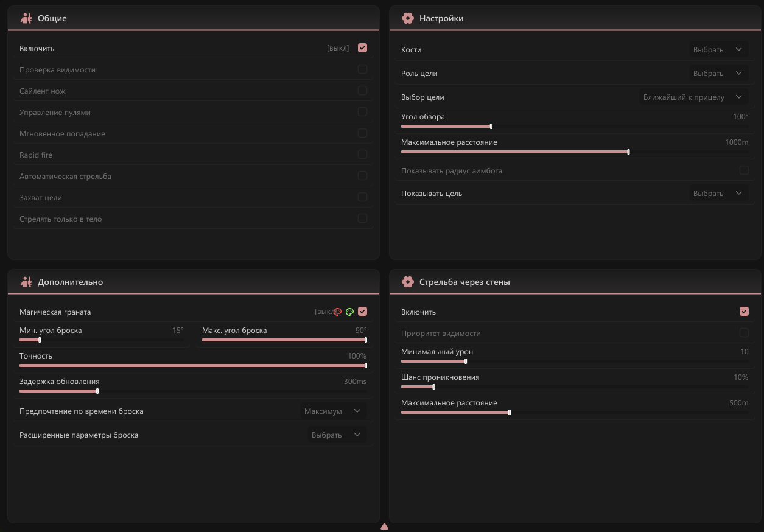Expand the Выбор цели dropdown

click(x=693, y=97)
